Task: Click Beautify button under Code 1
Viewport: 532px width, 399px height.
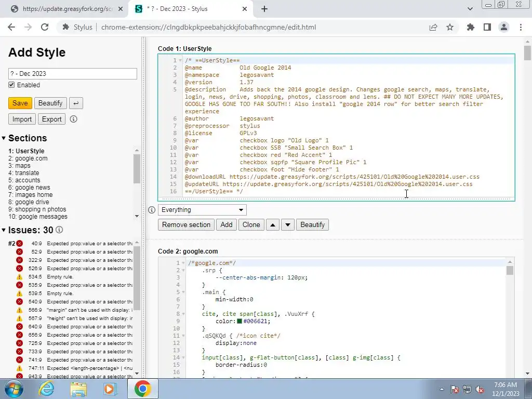Action: pos(312,224)
